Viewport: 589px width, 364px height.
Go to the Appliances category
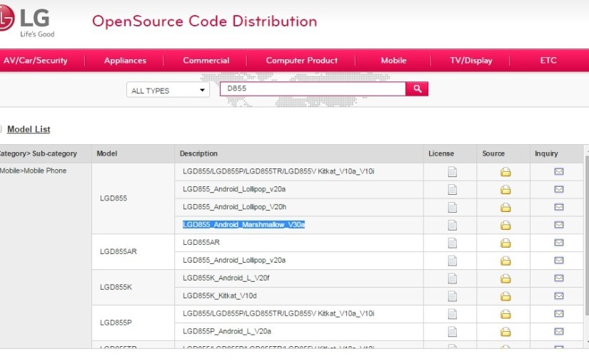pos(125,61)
